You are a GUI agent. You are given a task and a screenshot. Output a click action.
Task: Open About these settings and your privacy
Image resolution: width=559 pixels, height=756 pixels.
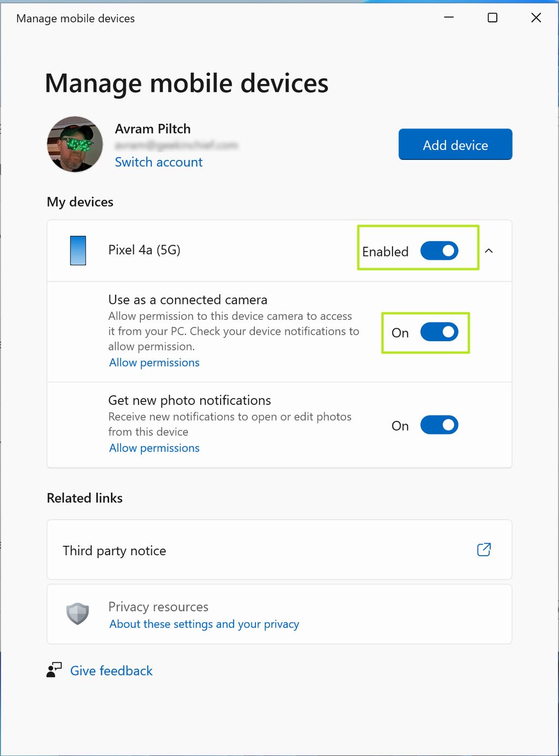pos(204,623)
